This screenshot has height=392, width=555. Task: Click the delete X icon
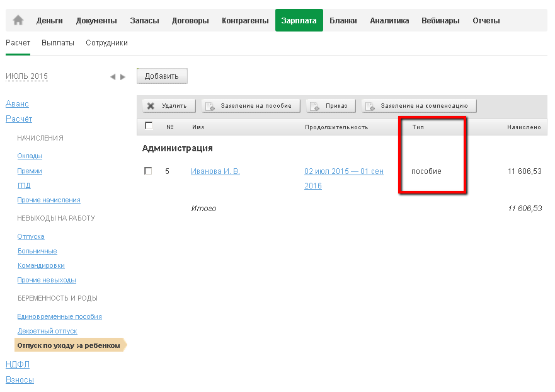tap(151, 106)
